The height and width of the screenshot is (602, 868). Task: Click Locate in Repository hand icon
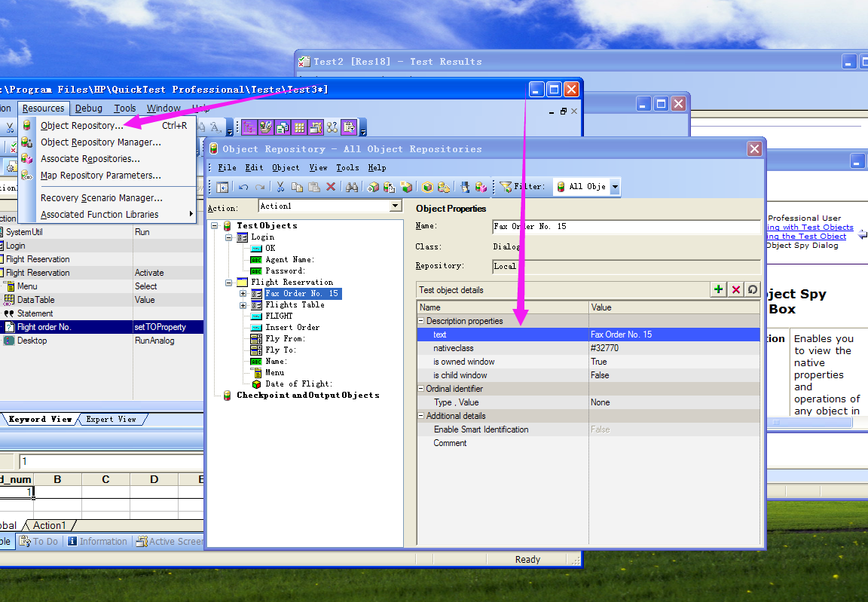(x=443, y=187)
